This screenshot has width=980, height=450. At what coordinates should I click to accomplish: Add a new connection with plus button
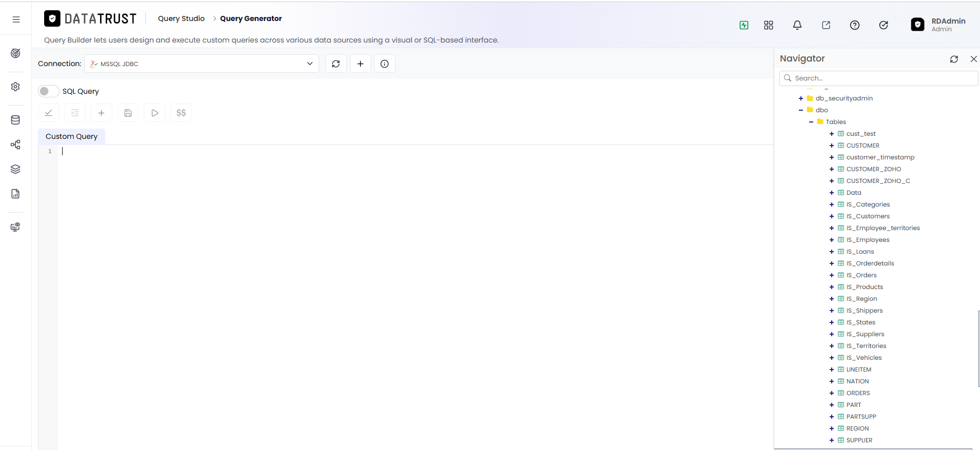pos(361,64)
